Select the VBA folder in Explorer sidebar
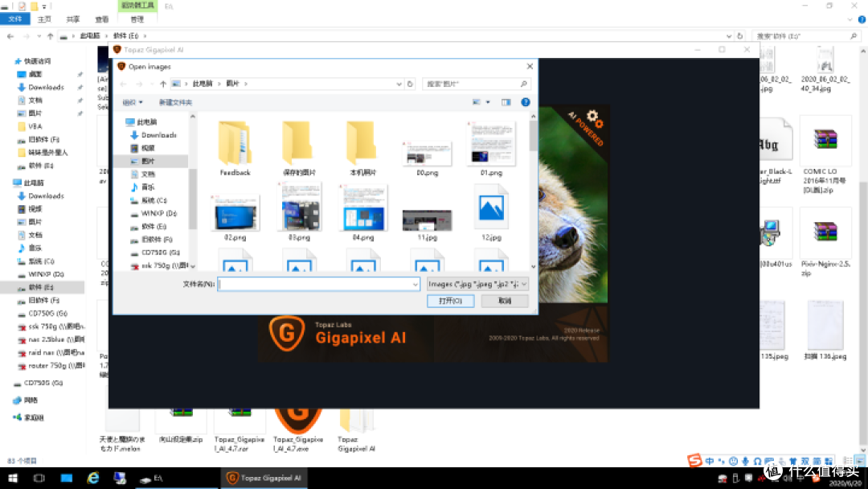Image resolution: width=868 pixels, height=489 pixels. click(x=35, y=126)
